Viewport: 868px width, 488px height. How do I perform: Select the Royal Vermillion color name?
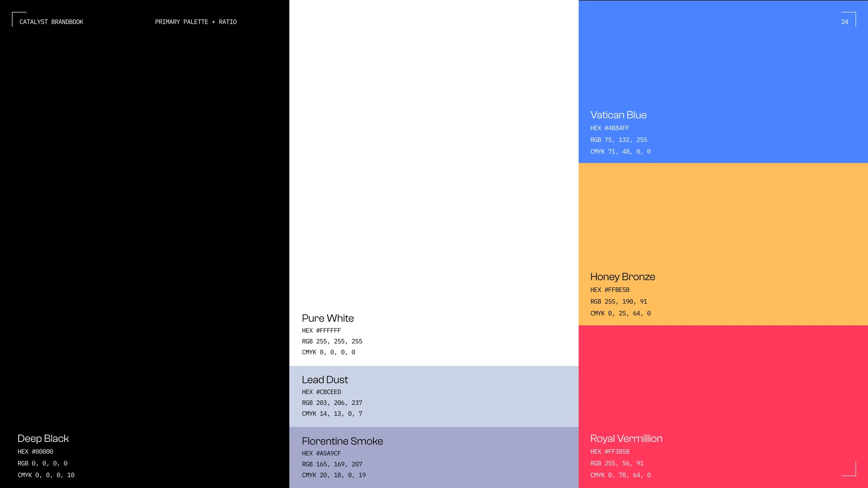pyautogui.click(x=626, y=439)
